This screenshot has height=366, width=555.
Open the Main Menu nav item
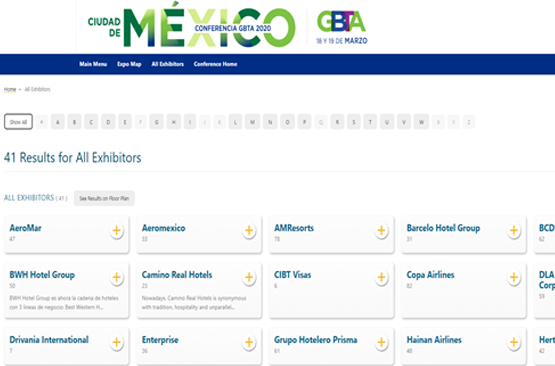[x=93, y=64]
